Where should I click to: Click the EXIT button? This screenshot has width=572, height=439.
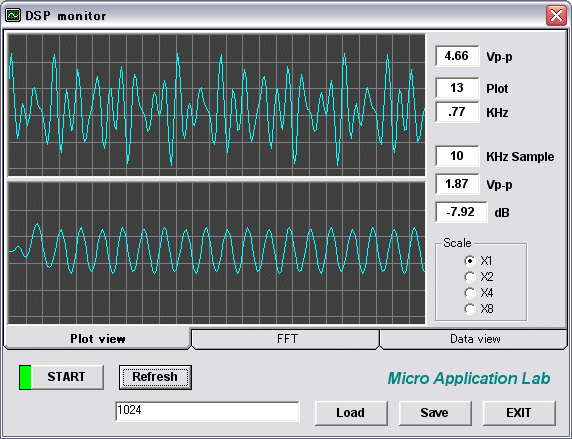519,413
